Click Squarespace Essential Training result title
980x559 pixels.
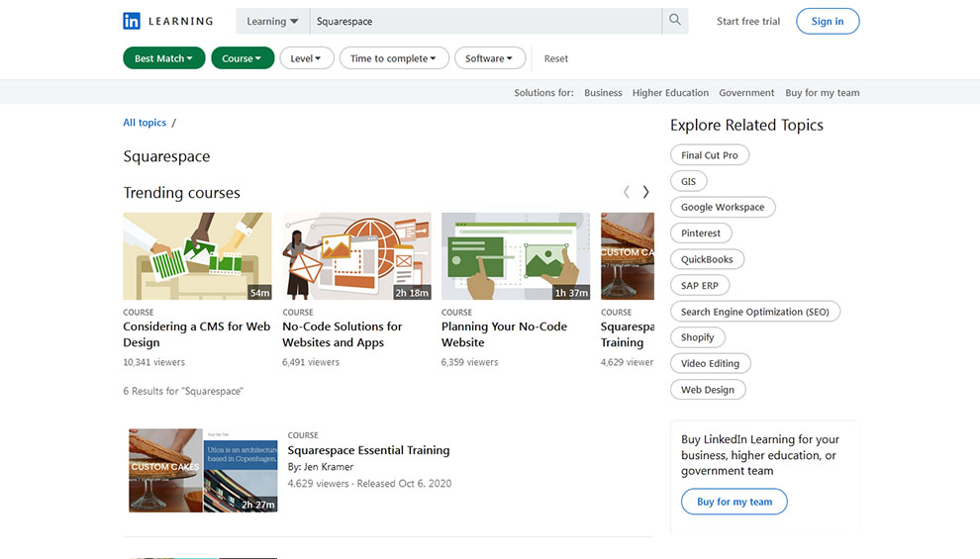click(368, 450)
